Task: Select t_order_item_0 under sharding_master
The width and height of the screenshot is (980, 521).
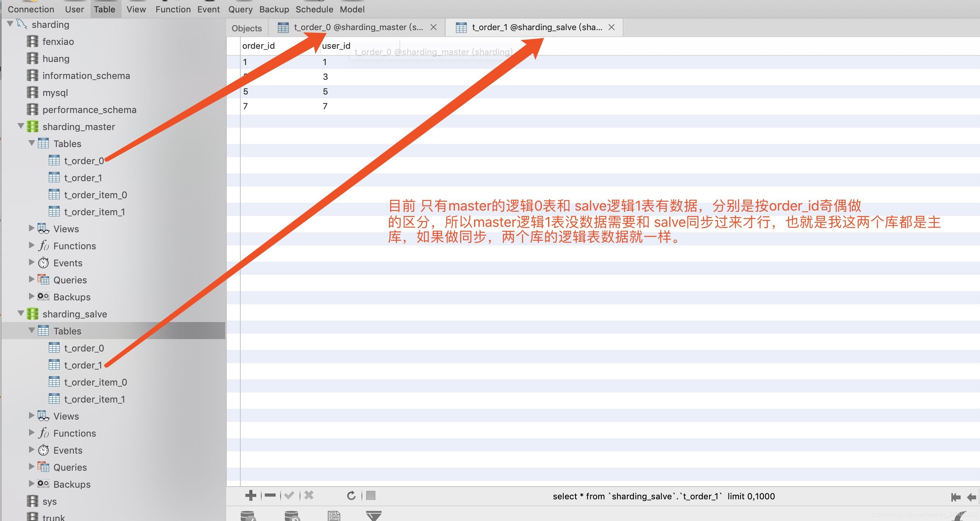Action: 95,195
